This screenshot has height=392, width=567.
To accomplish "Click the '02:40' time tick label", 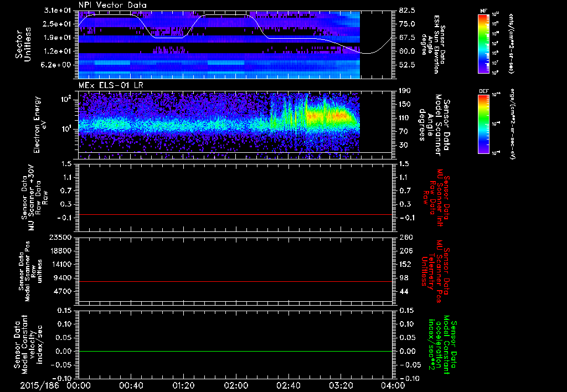I will click(288, 385).
